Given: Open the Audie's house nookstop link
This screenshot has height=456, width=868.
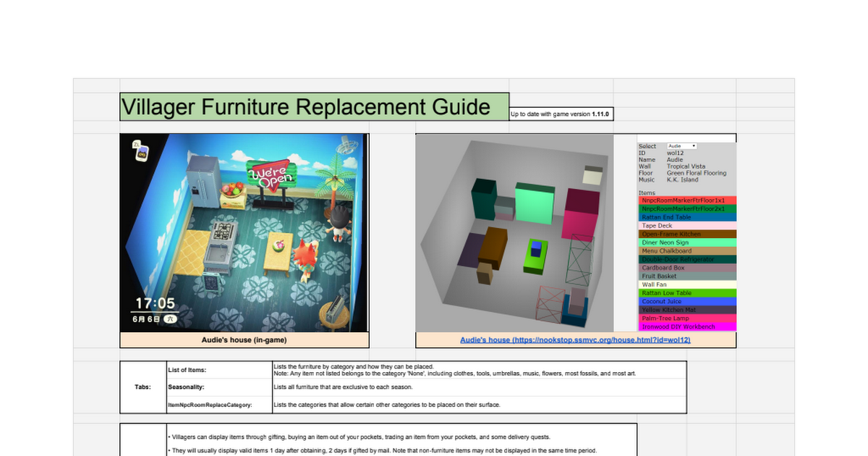Looking at the screenshot, I should (576, 339).
